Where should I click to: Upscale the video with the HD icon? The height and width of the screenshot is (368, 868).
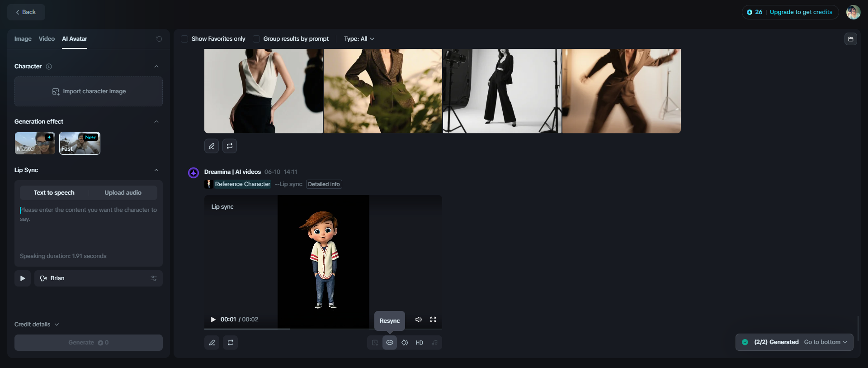pos(420,343)
